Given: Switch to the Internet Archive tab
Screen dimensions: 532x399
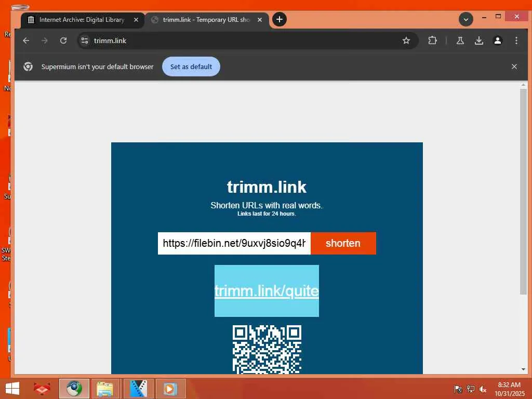Looking at the screenshot, I should pyautogui.click(x=82, y=20).
